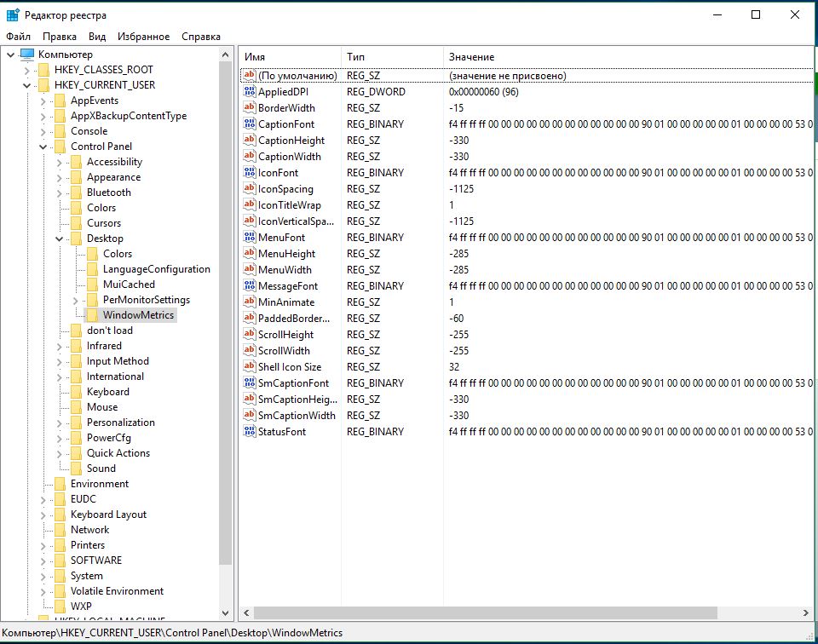Open the Файл menu
The image size is (818, 644).
tap(18, 37)
